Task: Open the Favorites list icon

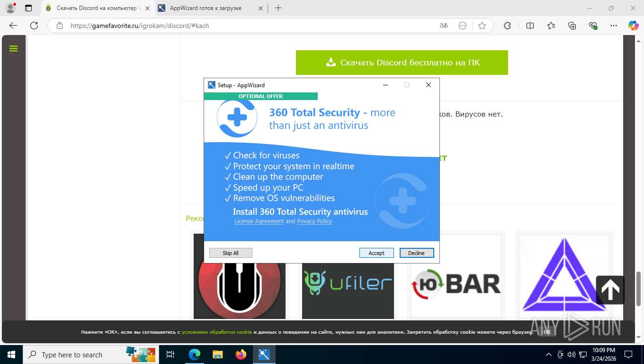Action: click(x=551, y=26)
